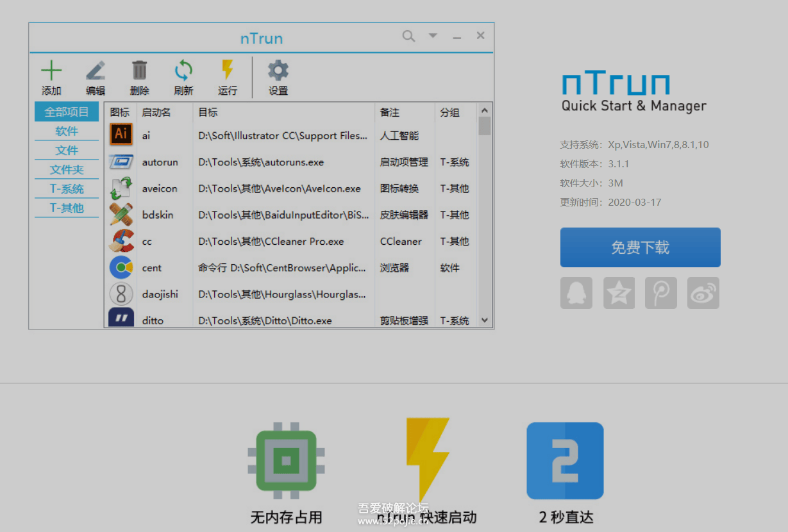Select the 全部项目 category tab
The width and height of the screenshot is (788, 532).
(x=67, y=112)
